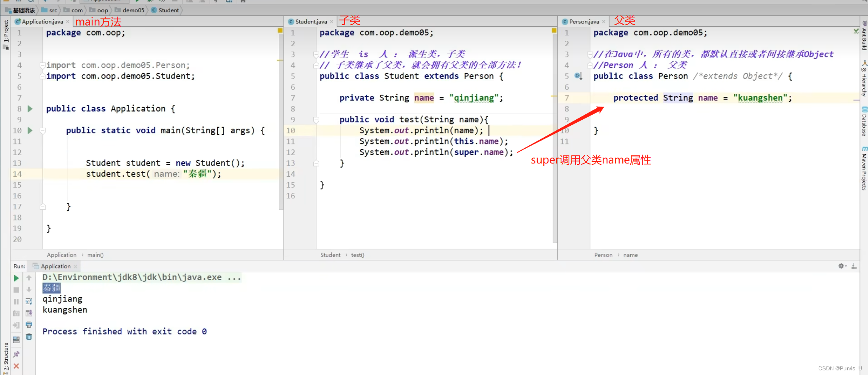Clear all console output with trash icon
Image resolution: width=868 pixels, height=375 pixels.
point(29,337)
